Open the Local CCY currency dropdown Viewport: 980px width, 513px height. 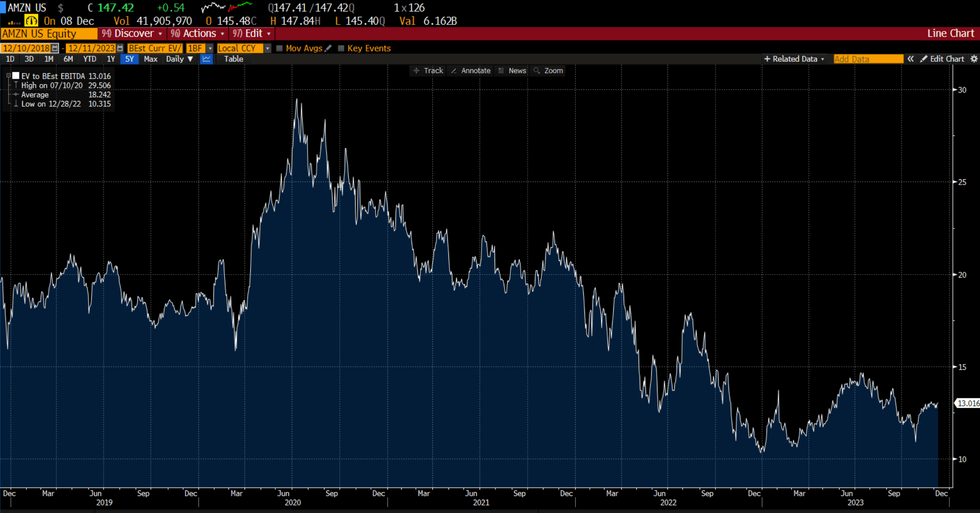pyautogui.click(x=267, y=48)
